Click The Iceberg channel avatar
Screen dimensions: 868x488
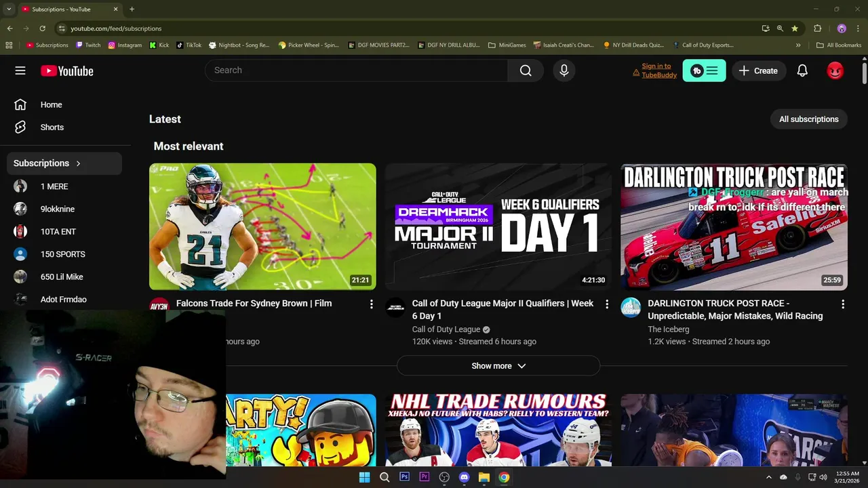[x=631, y=307]
